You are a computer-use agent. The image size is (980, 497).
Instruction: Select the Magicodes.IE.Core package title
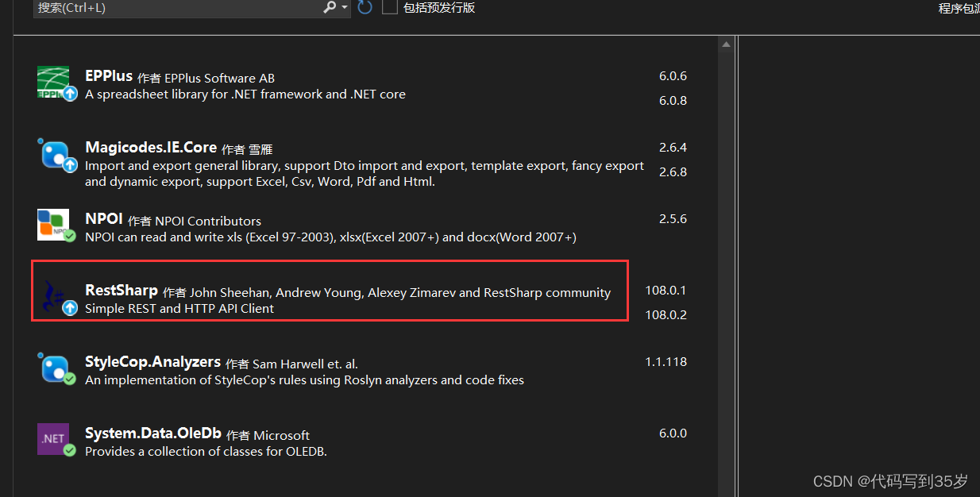click(x=151, y=148)
